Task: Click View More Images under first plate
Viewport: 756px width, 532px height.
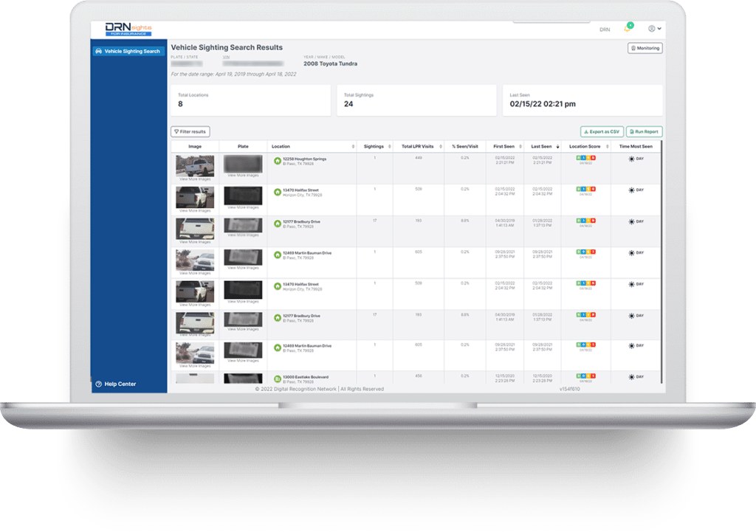Action: click(x=243, y=175)
